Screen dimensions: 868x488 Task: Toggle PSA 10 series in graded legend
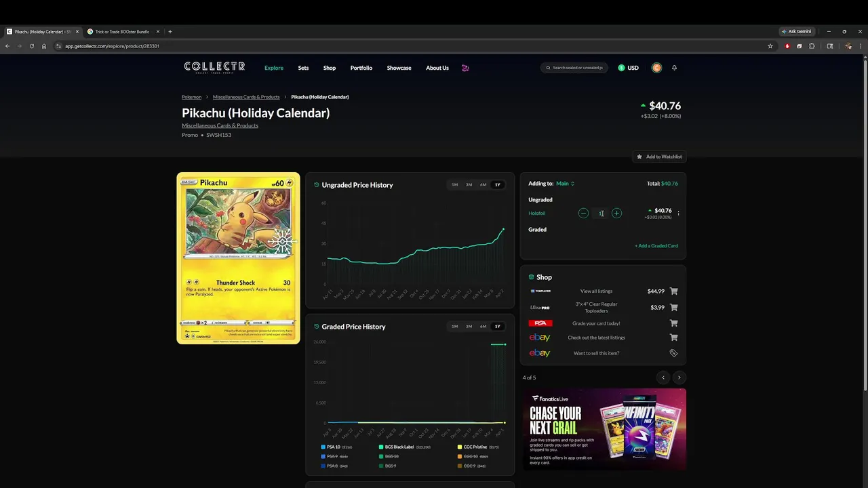336,447
